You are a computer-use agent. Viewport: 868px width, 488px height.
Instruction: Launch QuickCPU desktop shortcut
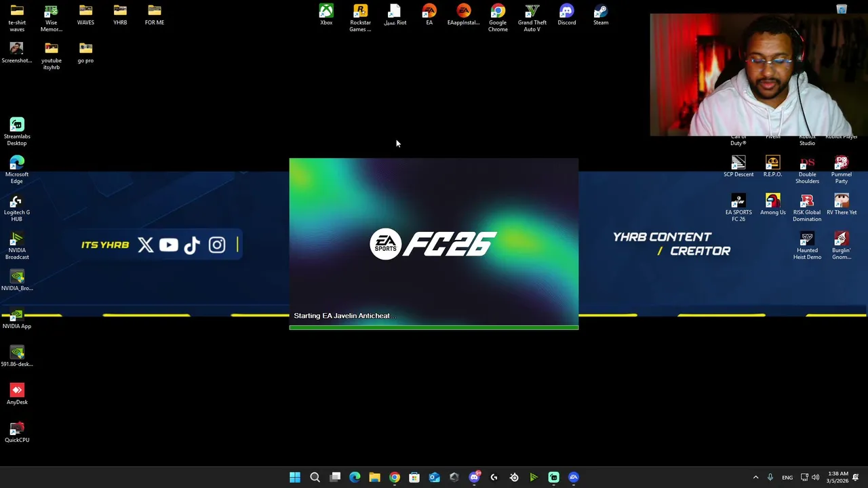pos(17,432)
